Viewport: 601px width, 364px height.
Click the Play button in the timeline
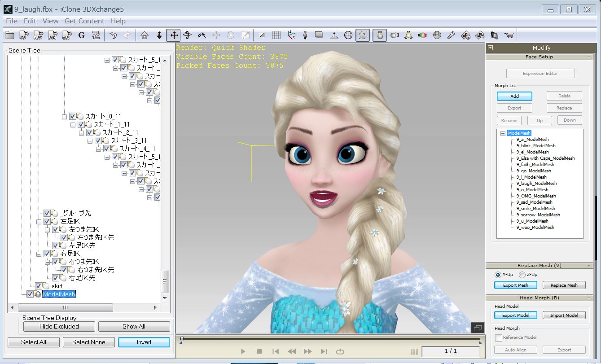click(243, 351)
